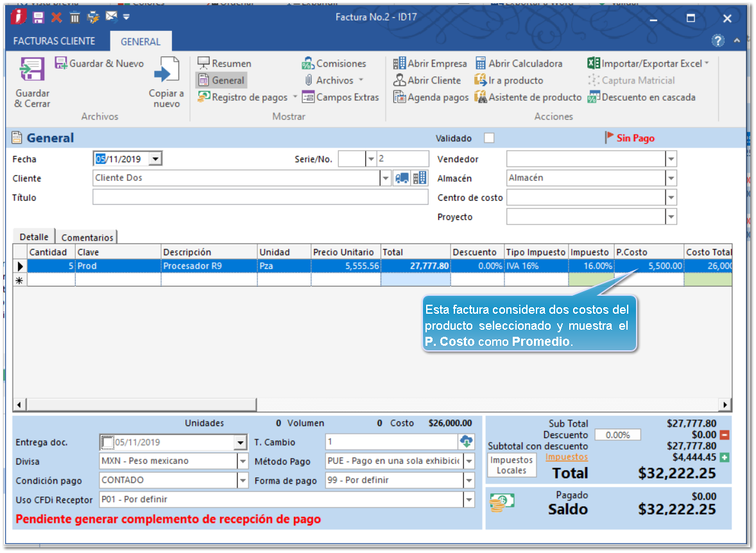756x553 pixels.
Task: Click the horizontal scrollbar right arrow in grid
Action: coord(726,405)
